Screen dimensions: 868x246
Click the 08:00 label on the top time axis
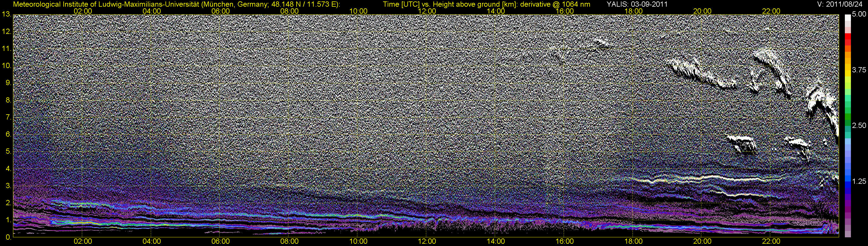tap(289, 11)
